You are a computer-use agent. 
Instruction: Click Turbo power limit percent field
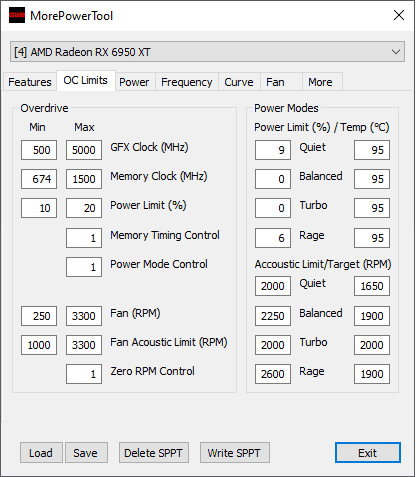(x=273, y=208)
